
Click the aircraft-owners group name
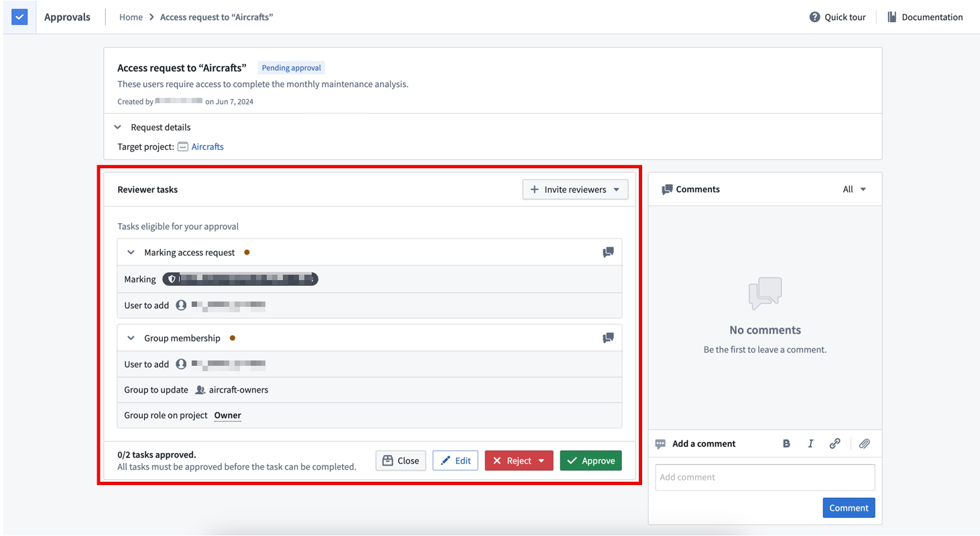pyautogui.click(x=239, y=390)
